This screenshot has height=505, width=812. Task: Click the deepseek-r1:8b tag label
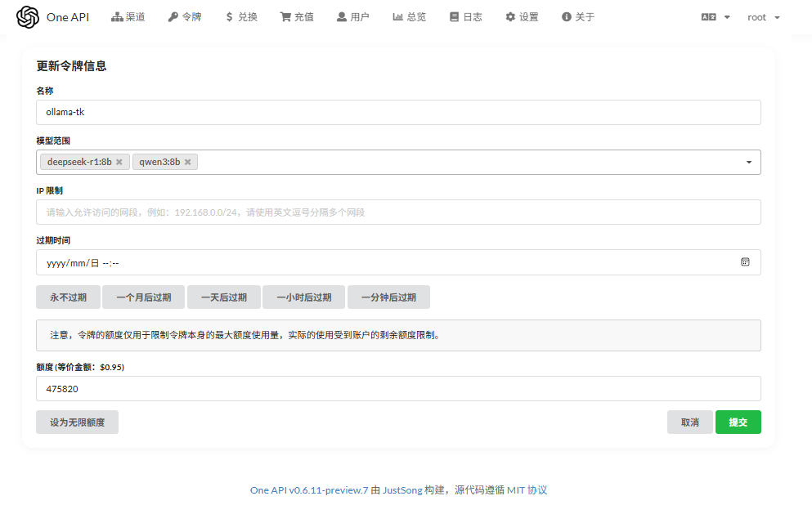click(79, 162)
